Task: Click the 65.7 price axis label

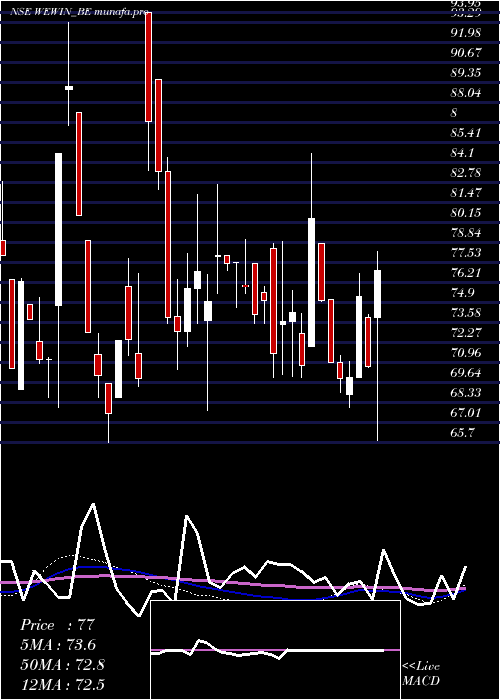Action: click(463, 433)
